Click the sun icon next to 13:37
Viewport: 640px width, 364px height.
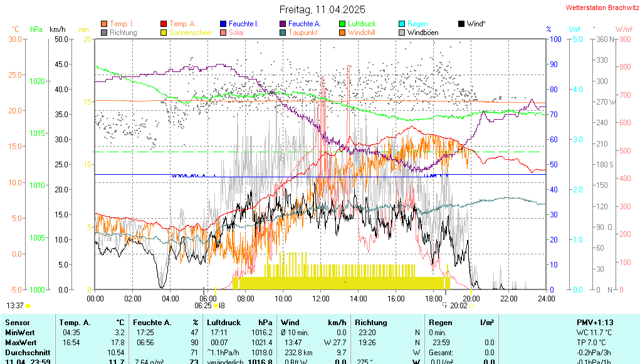[28, 306]
